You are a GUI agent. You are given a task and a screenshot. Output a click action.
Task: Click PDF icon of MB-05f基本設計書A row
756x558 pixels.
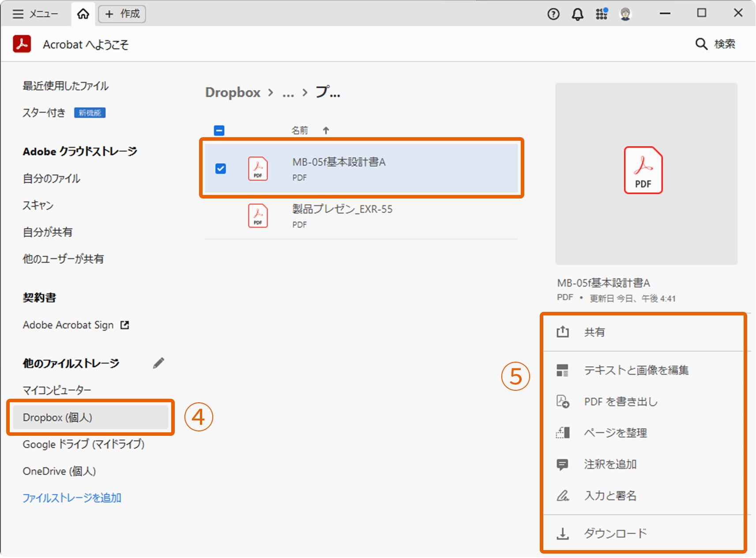pyautogui.click(x=258, y=169)
